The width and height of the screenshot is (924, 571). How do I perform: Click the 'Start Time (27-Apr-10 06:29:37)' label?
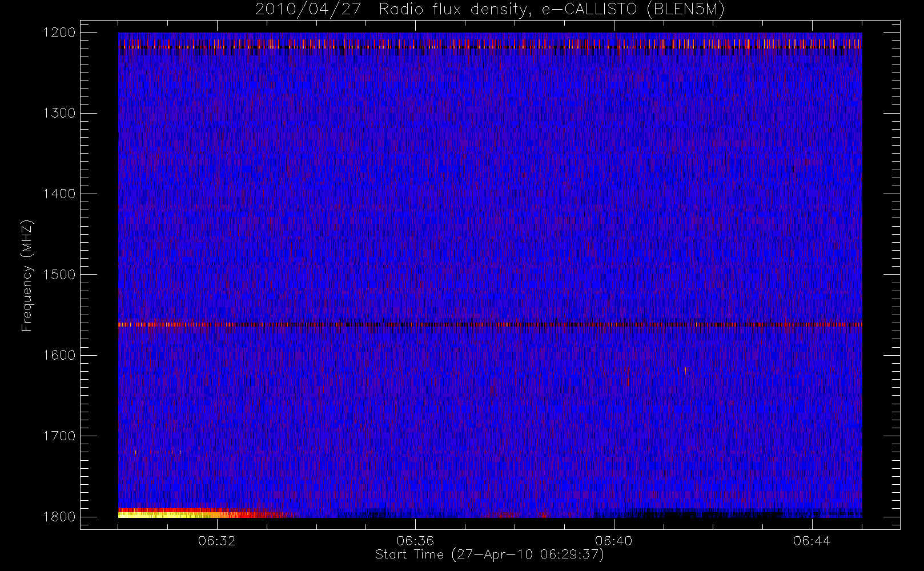tap(489, 554)
